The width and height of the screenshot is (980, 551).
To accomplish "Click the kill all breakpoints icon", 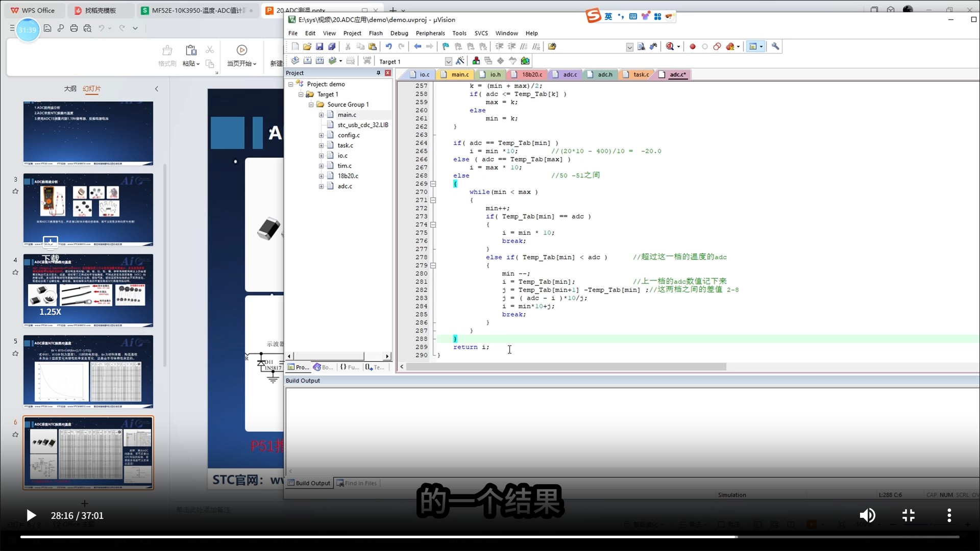I will pyautogui.click(x=730, y=46).
